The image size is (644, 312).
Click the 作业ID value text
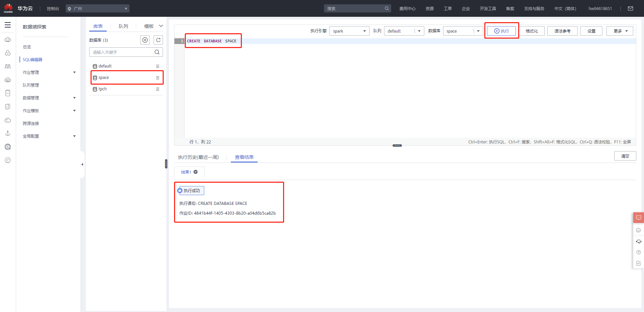235,213
